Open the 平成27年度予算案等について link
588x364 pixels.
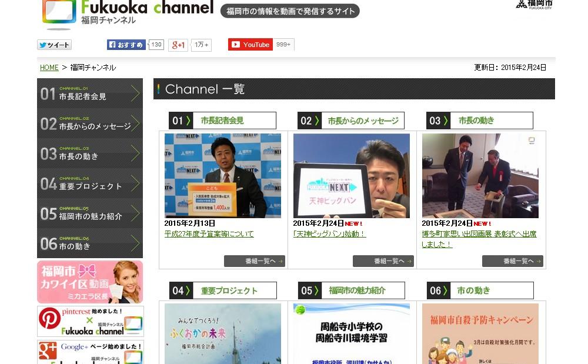(209, 234)
